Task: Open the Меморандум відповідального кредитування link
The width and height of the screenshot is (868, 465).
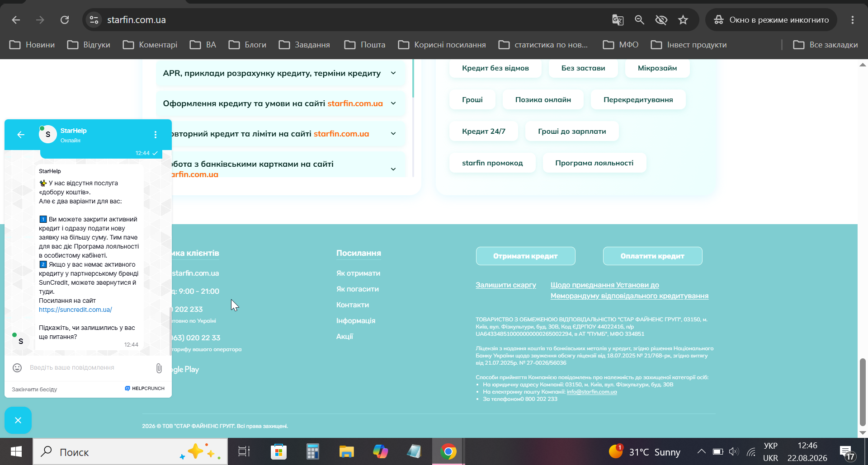Action: [x=629, y=291]
